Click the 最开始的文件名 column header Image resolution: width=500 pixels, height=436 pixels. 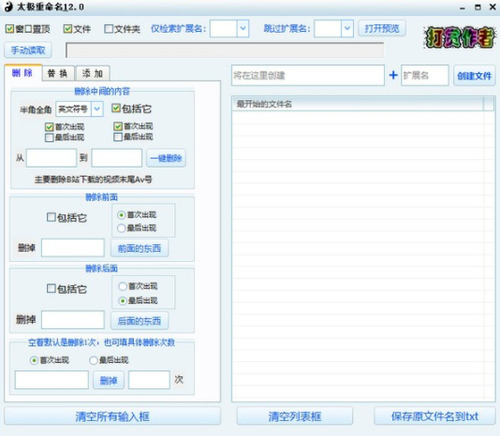[x=357, y=104]
